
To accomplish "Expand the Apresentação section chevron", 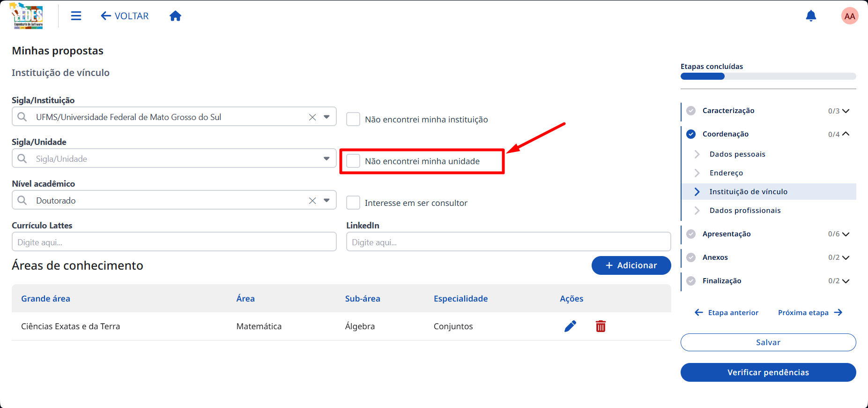I will click(x=846, y=234).
